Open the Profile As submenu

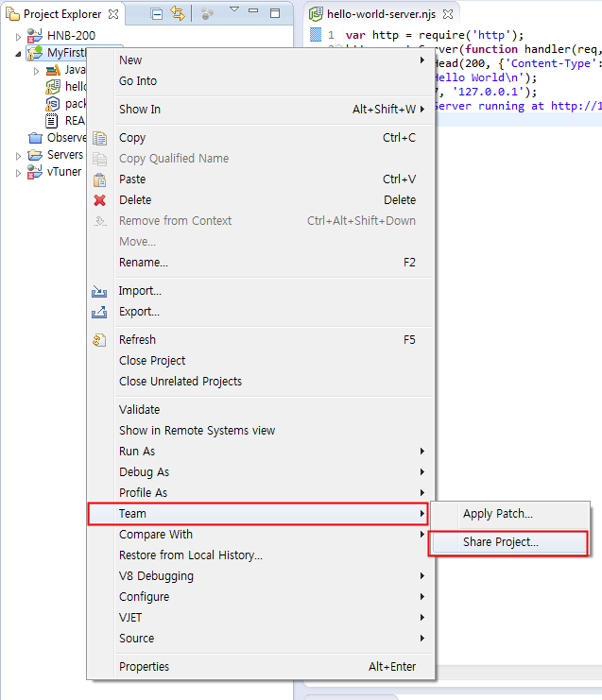[261, 493]
